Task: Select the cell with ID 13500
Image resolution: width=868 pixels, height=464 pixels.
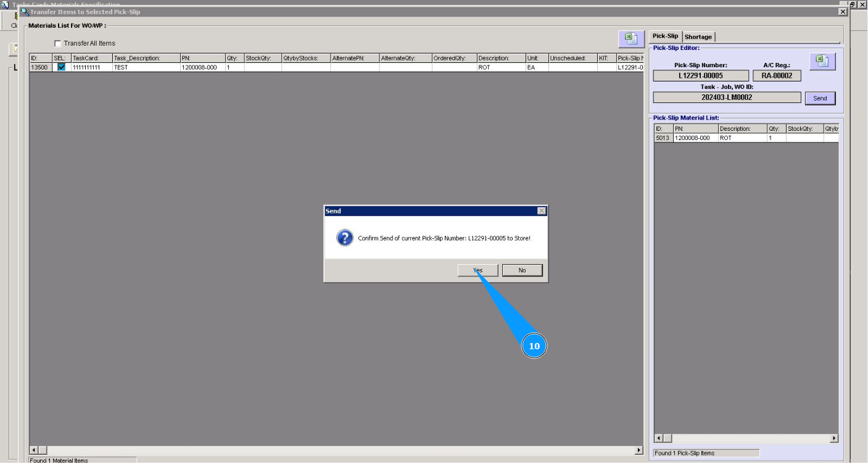Action: pos(40,67)
